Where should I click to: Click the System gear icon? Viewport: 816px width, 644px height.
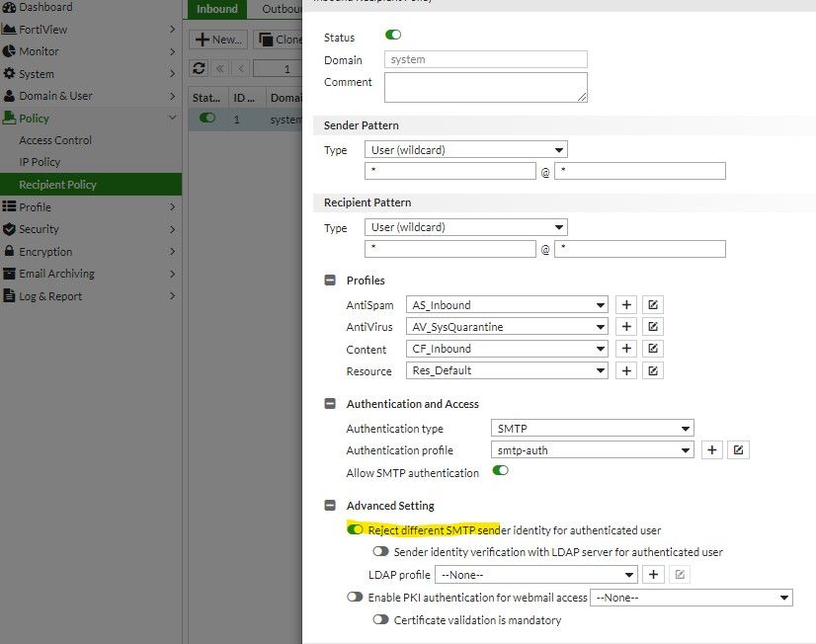[9, 73]
